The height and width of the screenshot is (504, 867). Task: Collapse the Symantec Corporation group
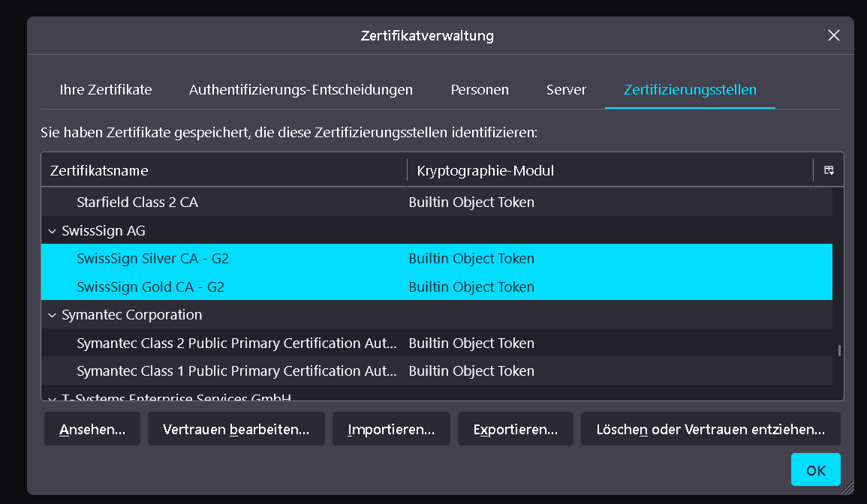click(x=52, y=315)
